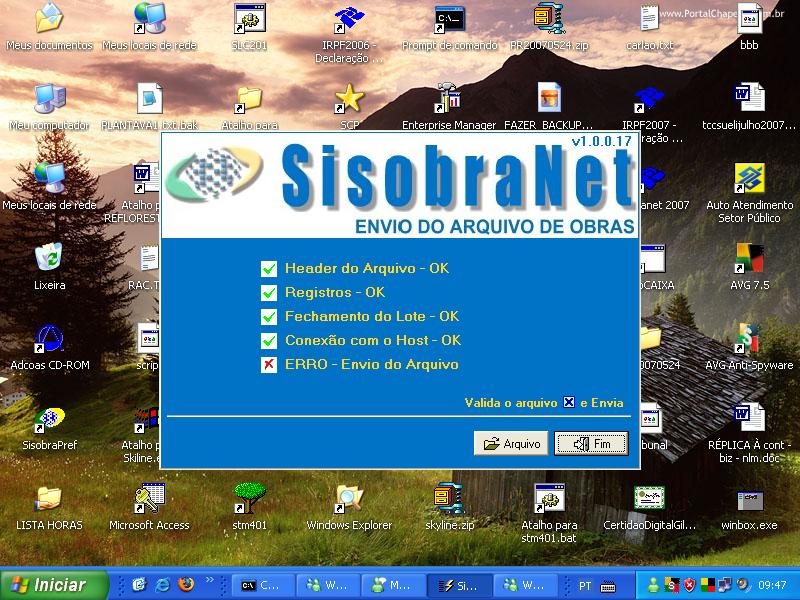Image resolution: width=800 pixels, height=600 pixels.
Task: Click the Arquivo button in SisobraNet
Action: pos(511,444)
